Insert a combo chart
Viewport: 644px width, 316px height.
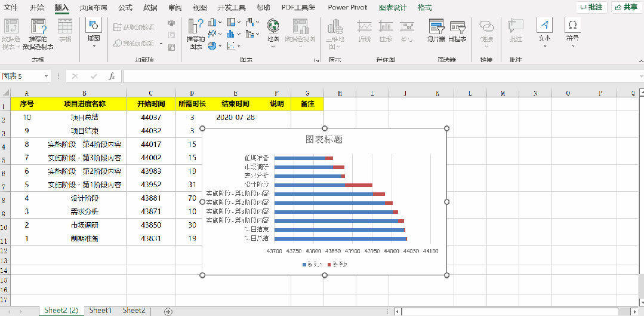(x=252, y=33)
